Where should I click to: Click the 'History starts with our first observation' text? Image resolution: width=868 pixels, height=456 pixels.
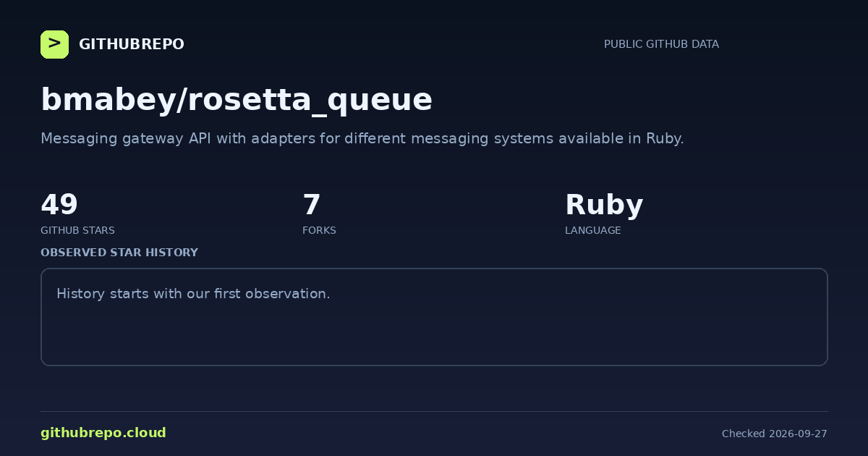coord(193,294)
